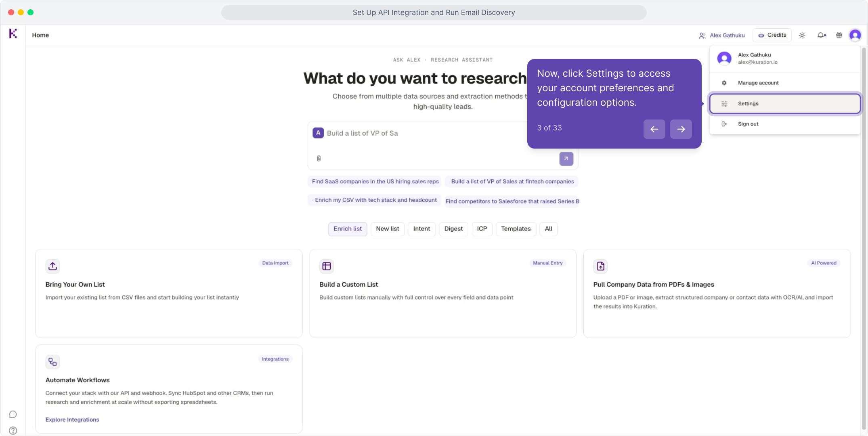Click the Home breadcrumb label
The image size is (868, 436).
pos(40,35)
